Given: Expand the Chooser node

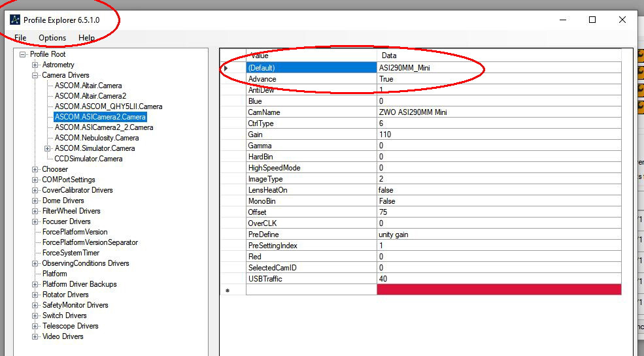Looking at the screenshot, I should [35, 169].
